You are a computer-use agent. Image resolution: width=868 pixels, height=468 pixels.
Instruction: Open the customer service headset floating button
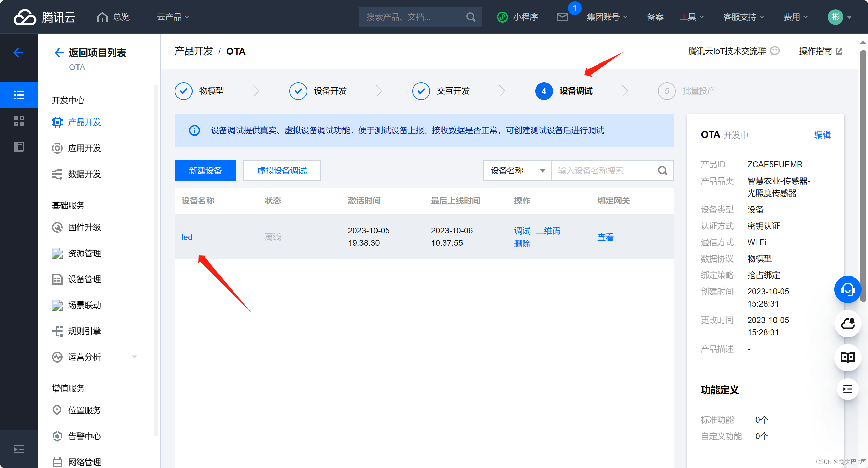[848, 289]
